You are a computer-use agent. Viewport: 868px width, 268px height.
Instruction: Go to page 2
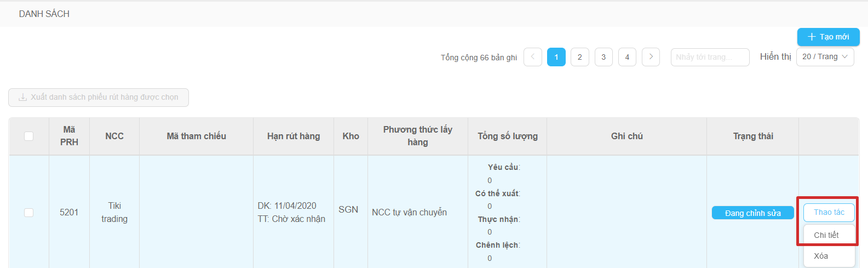tap(580, 57)
